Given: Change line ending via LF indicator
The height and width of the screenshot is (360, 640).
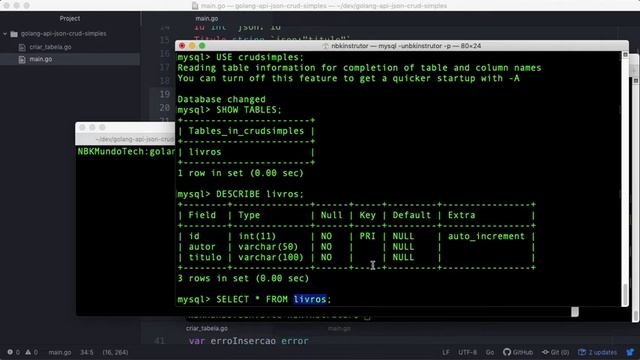Looking at the screenshot, I should 446,352.
